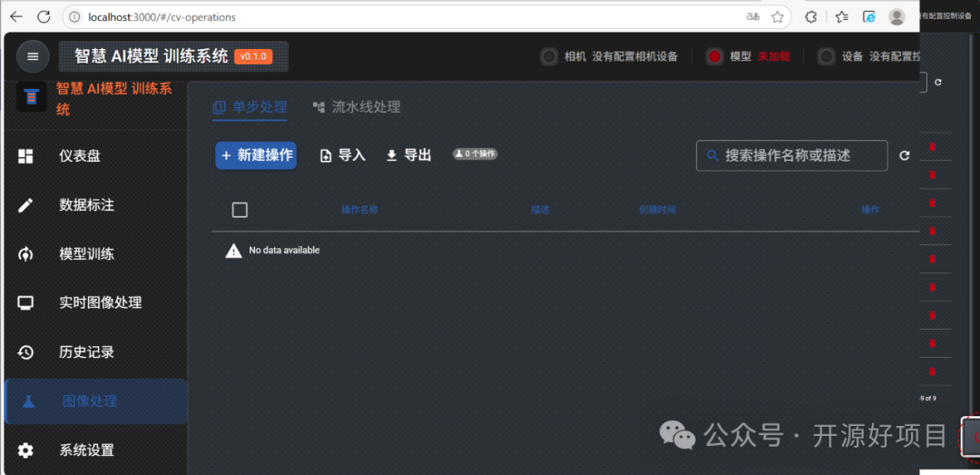The width and height of the screenshot is (980, 475).
Task: Click the 相机 status indicator
Action: pos(549,57)
